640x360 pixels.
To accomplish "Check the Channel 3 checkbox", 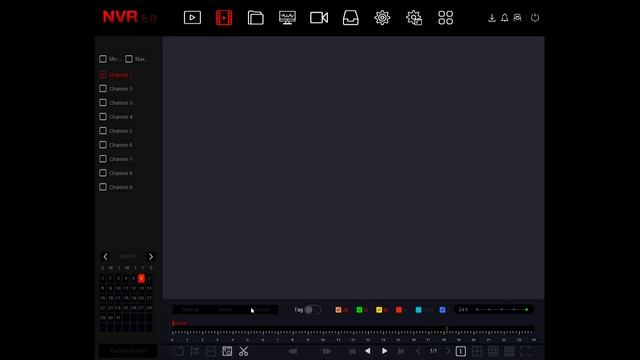I will 103,102.
